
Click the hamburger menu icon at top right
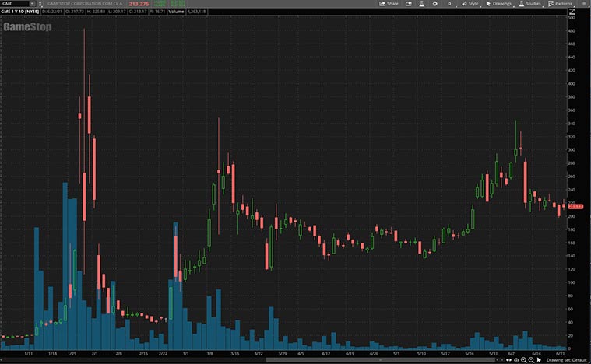coord(583,4)
